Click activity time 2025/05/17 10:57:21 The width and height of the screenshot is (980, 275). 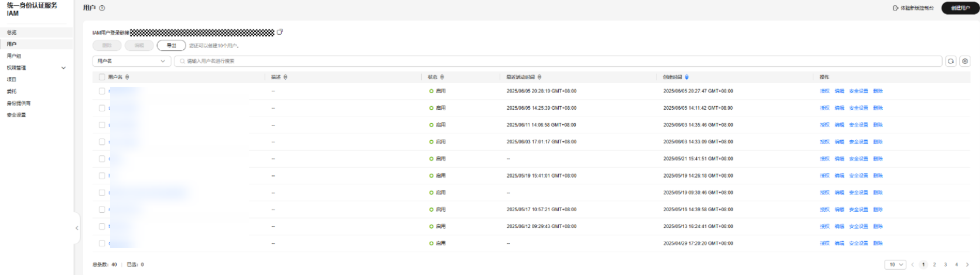(541, 210)
